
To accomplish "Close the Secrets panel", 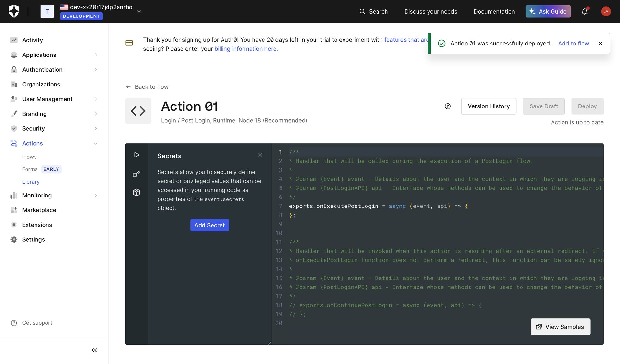I will tap(260, 155).
